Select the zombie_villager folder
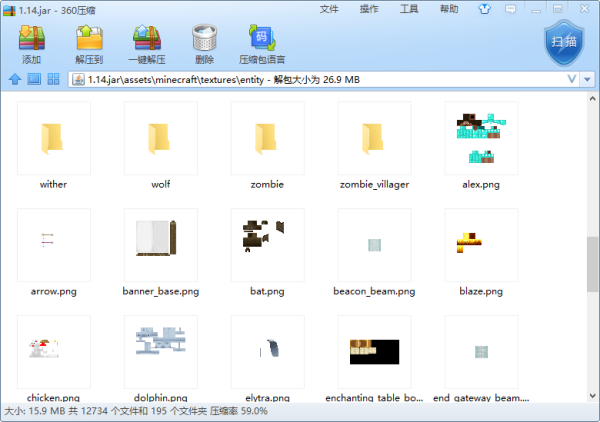The width and height of the screenshot is (600, 422). tap(375, 138)
